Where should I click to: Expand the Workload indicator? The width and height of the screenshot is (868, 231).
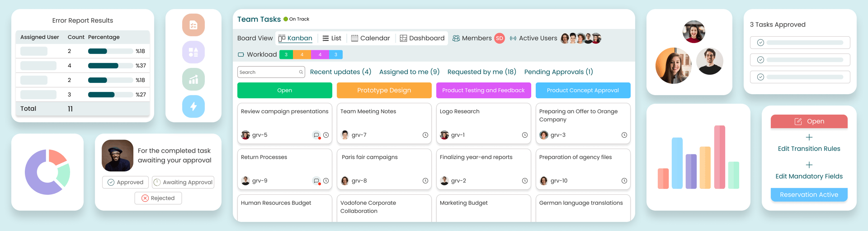[x=257, y=55]
